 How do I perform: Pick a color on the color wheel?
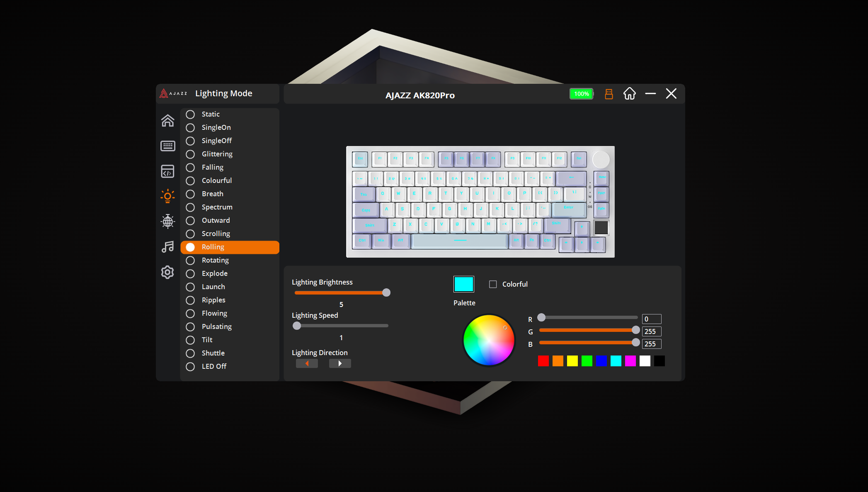tap(489, 340)
